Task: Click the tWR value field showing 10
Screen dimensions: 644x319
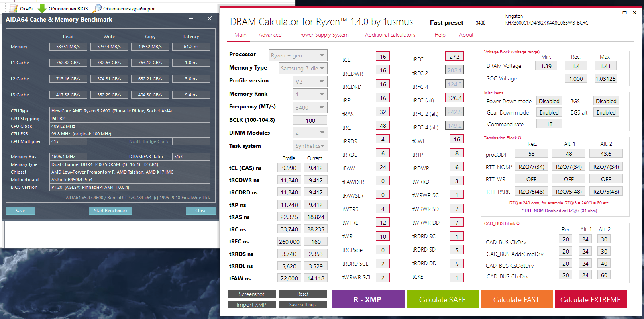Action: (383, 236)
